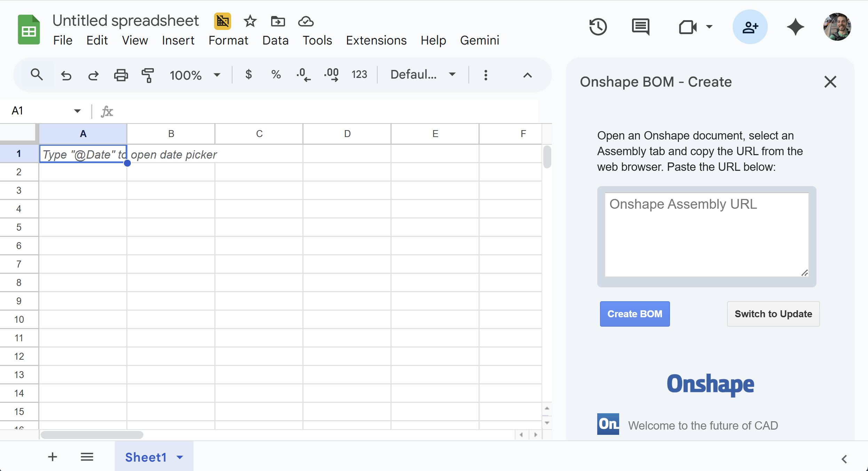Open version history clock icon
This screenshot has width=868, height=471.
[598, 27]
